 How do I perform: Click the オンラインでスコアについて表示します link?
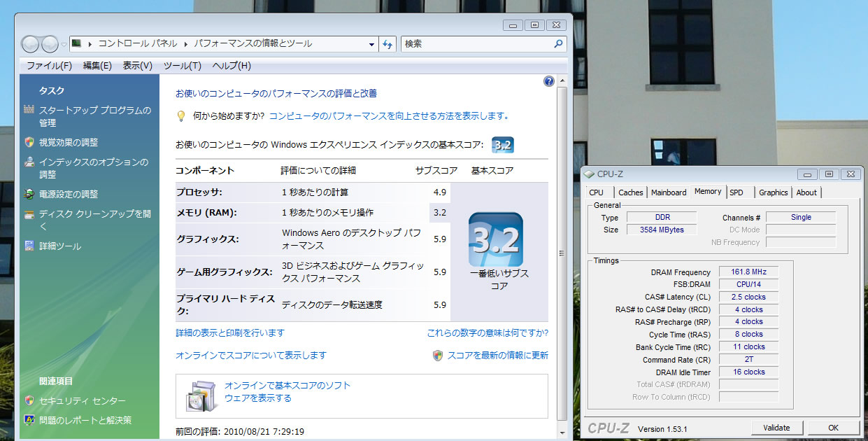[x=251, y=355]
